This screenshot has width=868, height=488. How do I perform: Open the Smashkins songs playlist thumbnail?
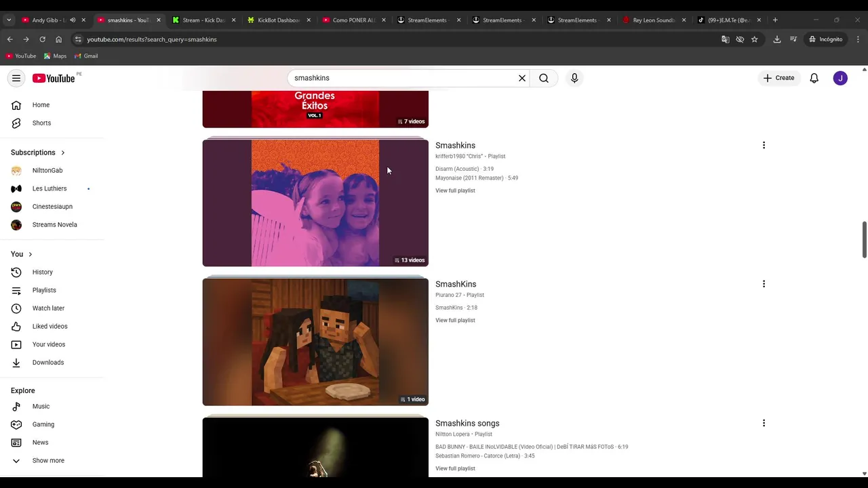pos(315,447)
